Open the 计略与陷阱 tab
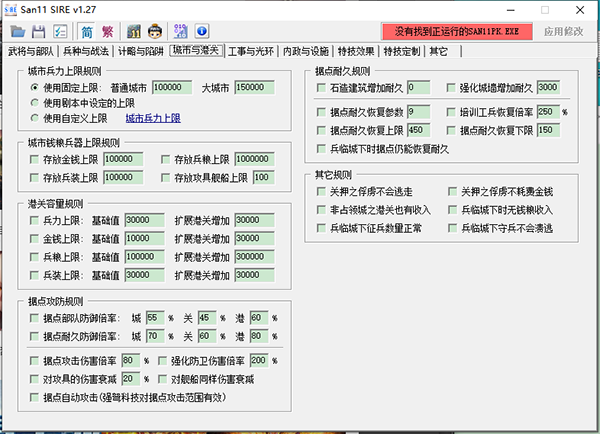This screenshot has height=434, width=600. pyautogui.click(x=140, y=51)
